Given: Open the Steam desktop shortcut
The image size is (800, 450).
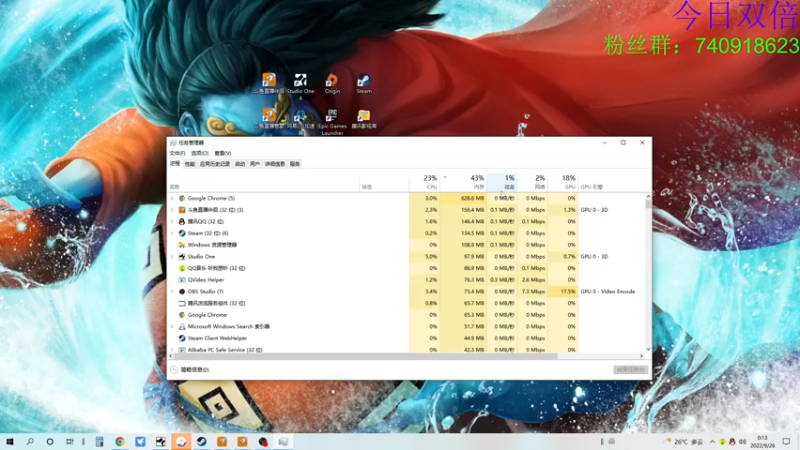Looking at the screenshot, I should point(364,83).
